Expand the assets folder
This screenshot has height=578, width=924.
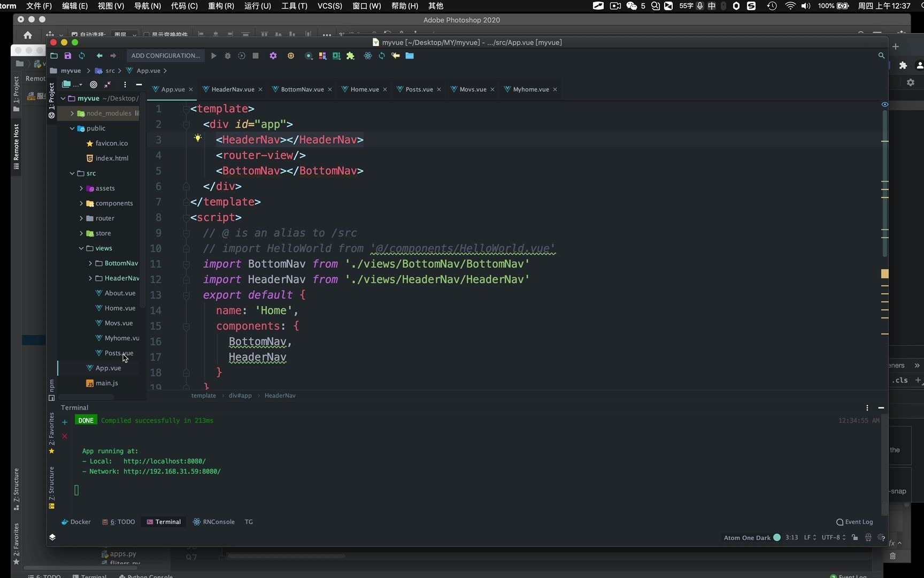click(x=81, y=188)
